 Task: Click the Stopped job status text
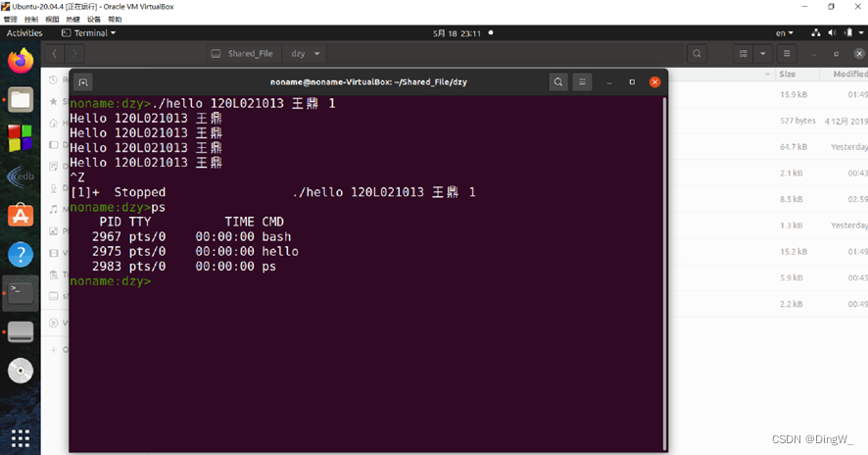tap(139, 192)
